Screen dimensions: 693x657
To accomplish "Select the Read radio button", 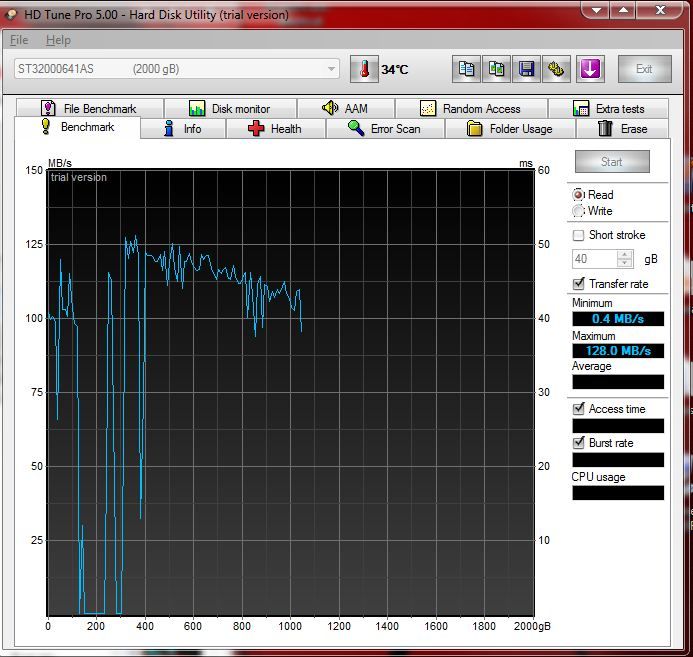I will coord(578,195).
